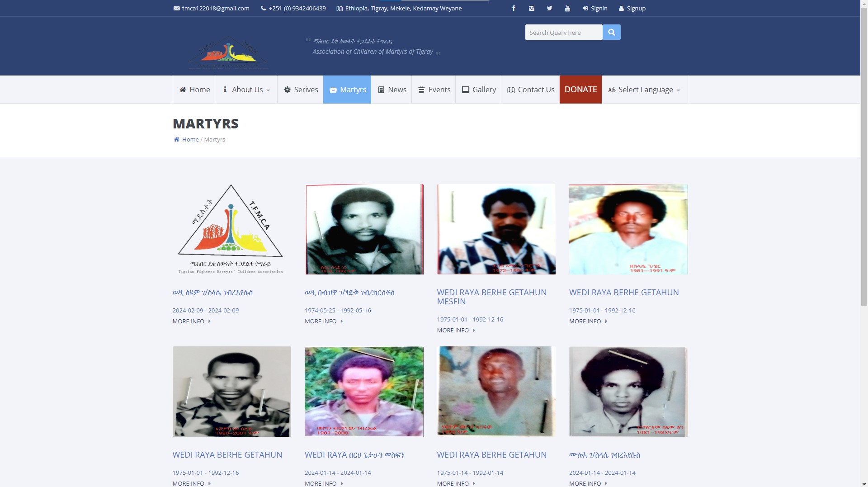This screenshot has height=487, width=868.
Task: Click the Signin link
Action: tap(595, 8)
